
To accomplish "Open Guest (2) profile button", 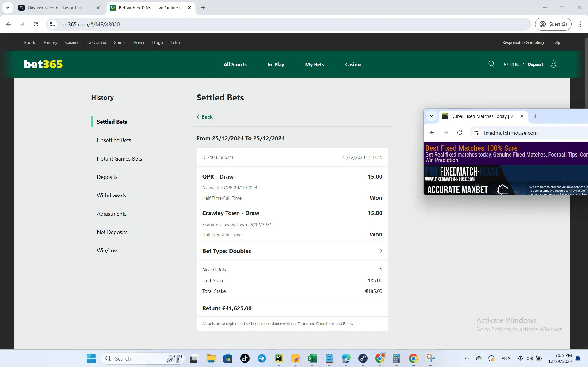I will [553, 24].
